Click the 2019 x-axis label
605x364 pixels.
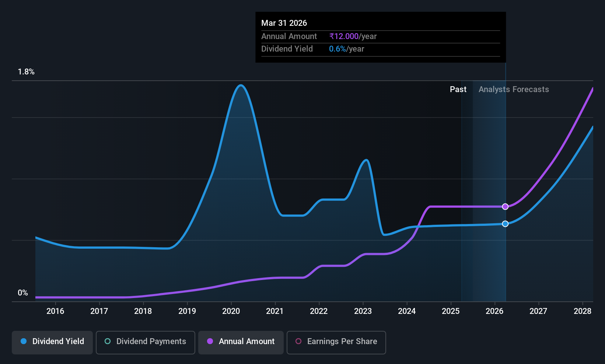[187, 311]
